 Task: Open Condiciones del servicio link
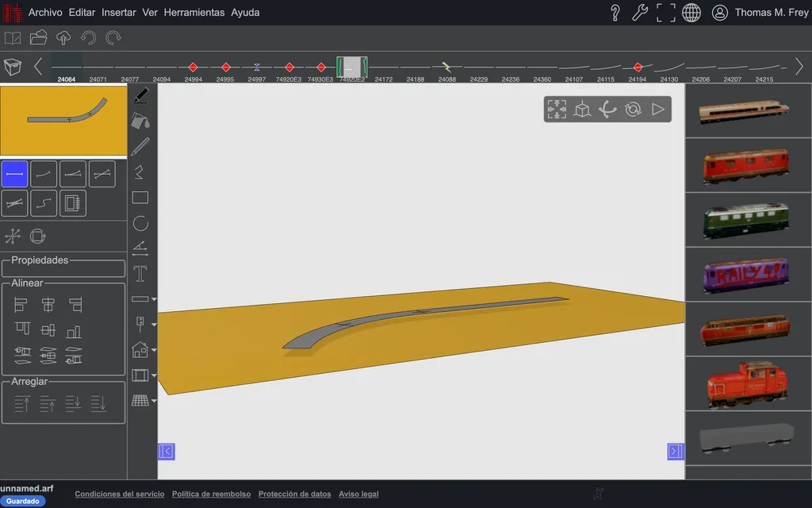click(120, 494)
